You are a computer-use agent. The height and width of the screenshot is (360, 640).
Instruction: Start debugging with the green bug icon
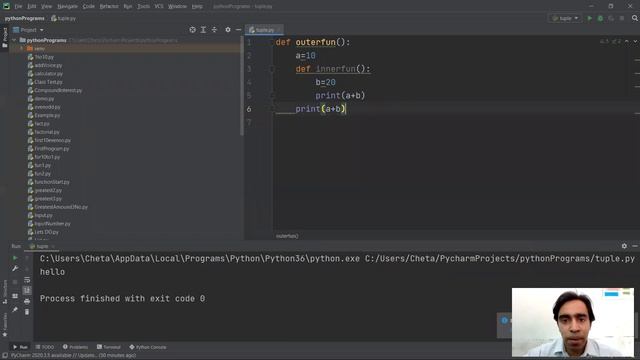click(600, 18)
